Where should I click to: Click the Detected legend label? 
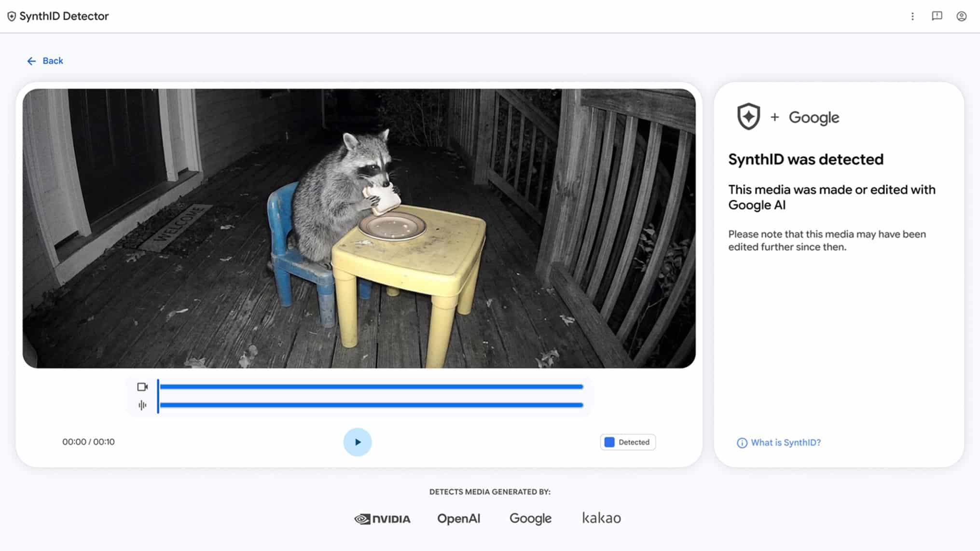(634, 442)
